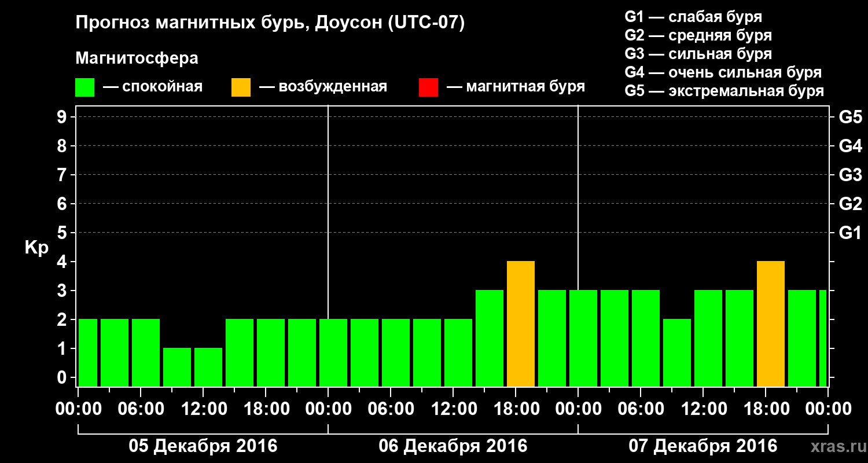Click the '06 Декабря 2016' date label
This screenshot has height=463, width=868.
tap(453, 446)
